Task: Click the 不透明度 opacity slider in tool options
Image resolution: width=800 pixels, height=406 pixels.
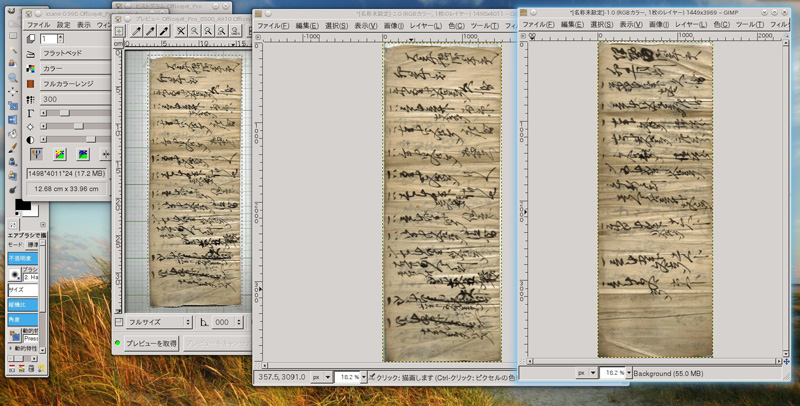Action: (x=23, y=259)
